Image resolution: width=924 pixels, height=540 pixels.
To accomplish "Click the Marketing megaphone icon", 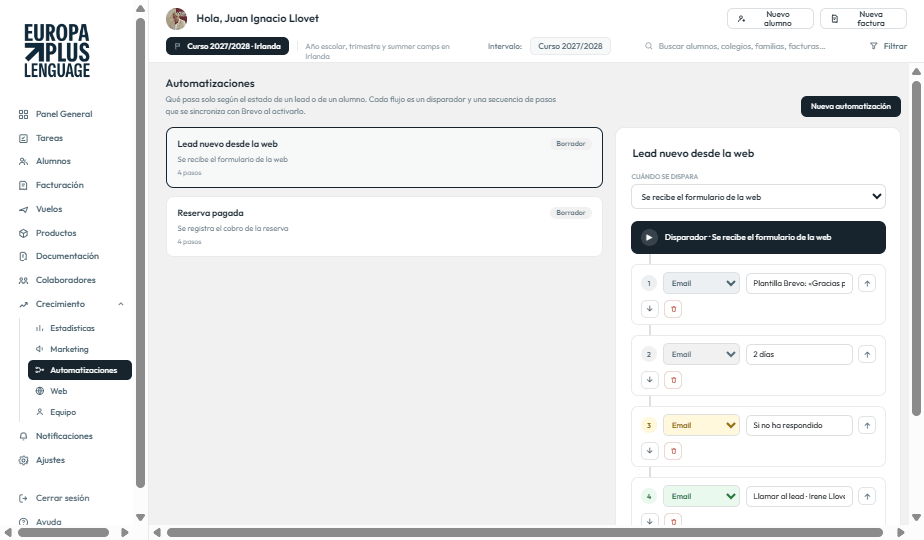I will (39, 349).
